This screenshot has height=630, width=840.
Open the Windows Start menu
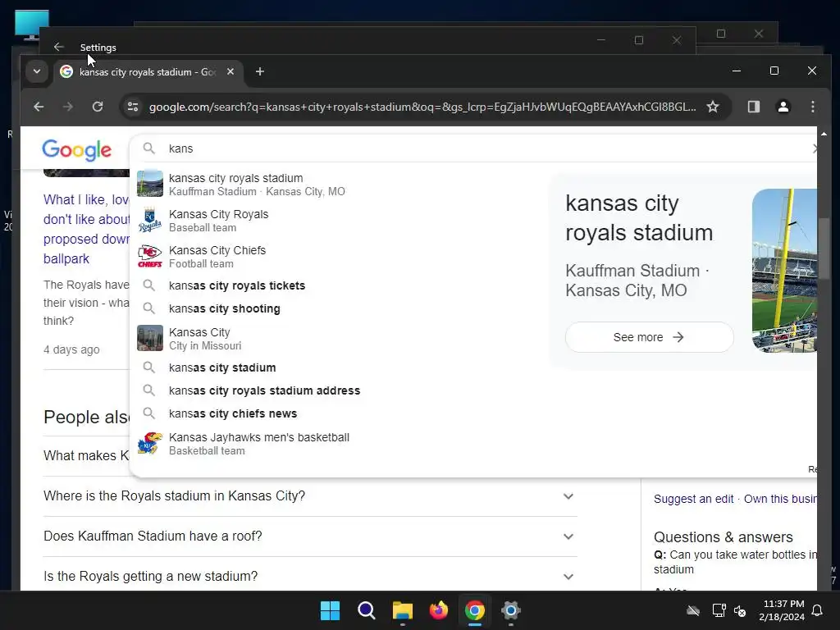(x=330, y=610)
